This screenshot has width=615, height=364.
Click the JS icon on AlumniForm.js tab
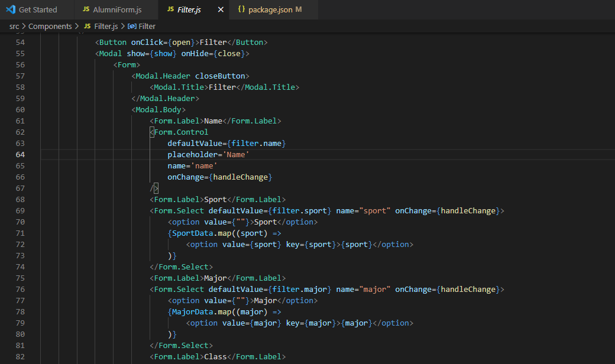click(x=86, y=9)
